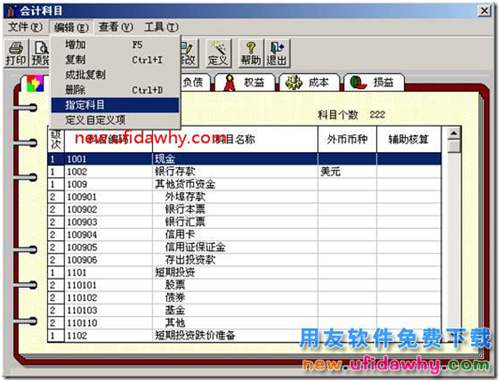The width and height of the screenshot is (500, 382).
Task: Open the 编辑 menu
Action: [71, 27]
